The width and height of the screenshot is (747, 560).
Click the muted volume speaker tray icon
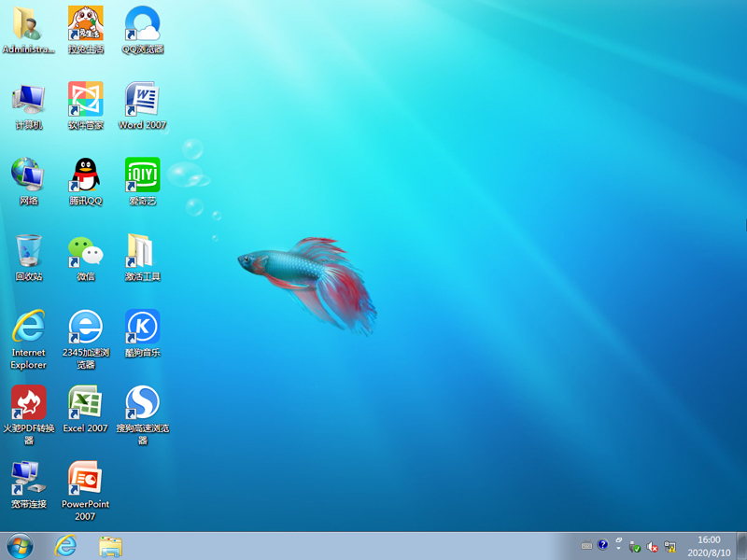click(x=652, y=547)
